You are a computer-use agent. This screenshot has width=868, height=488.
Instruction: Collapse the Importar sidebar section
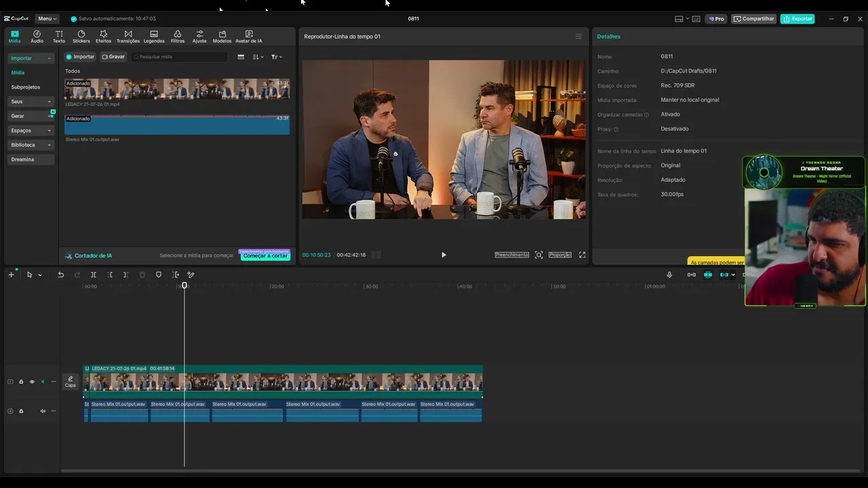pyautogui.click(x=31, y=58)
